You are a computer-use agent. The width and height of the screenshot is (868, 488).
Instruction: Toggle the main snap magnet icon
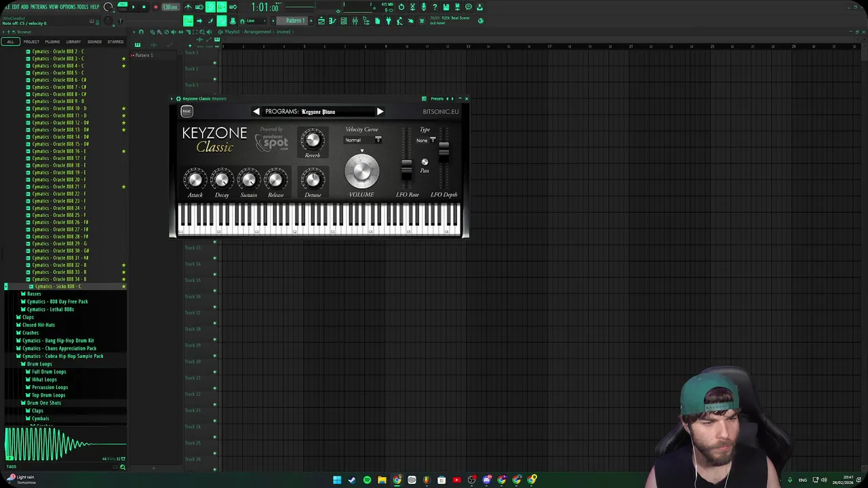click(241, 20)
